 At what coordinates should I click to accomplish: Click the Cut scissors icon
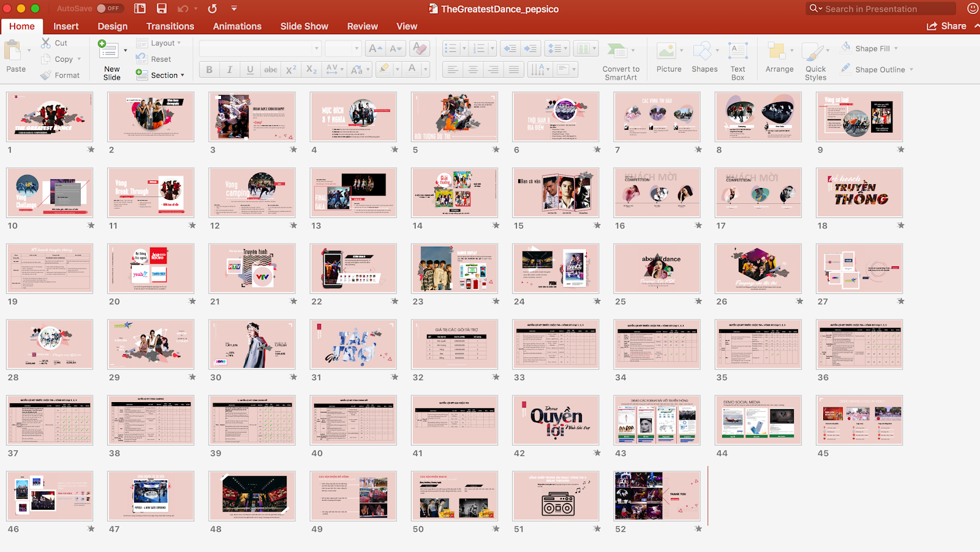[x=46, y=42]
